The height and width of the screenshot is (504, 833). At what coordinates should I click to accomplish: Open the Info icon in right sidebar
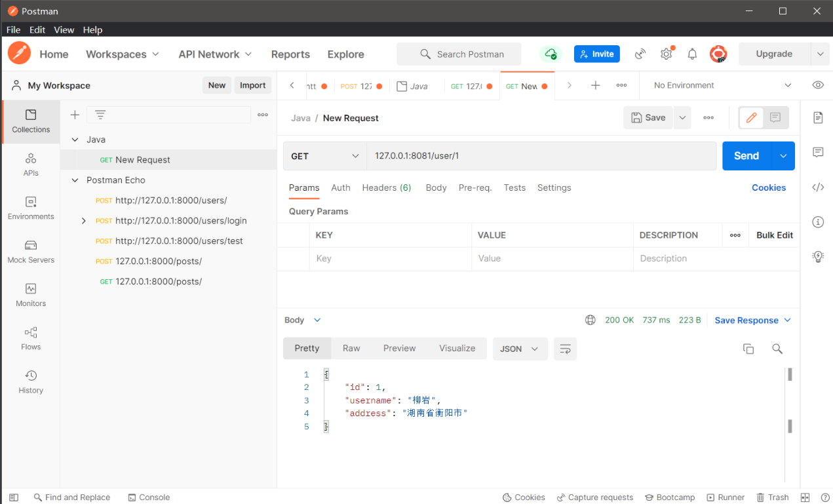point(818,222)
